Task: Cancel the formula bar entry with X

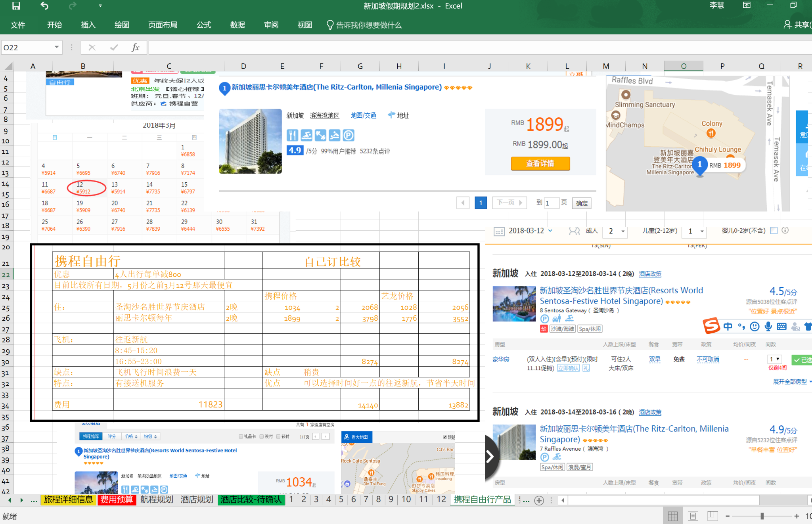Action: tap(92, 48)
